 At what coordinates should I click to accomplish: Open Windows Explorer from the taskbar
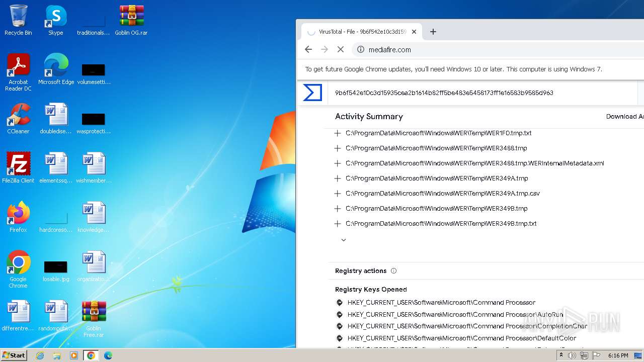(57, 355)
